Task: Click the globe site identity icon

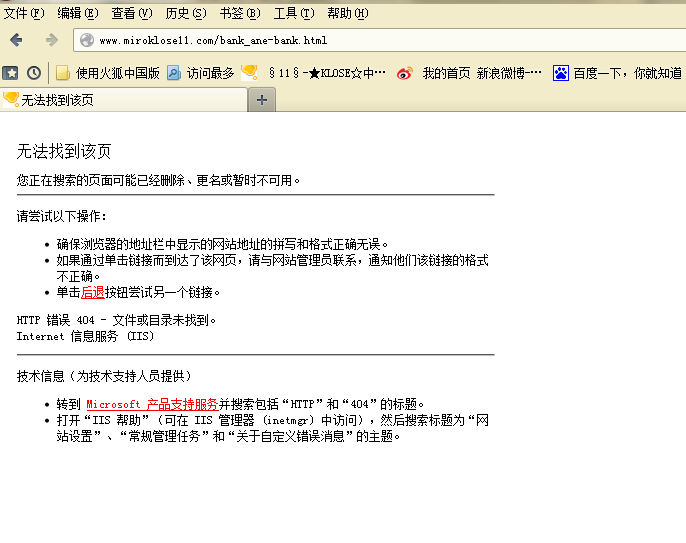Action: 87,40
